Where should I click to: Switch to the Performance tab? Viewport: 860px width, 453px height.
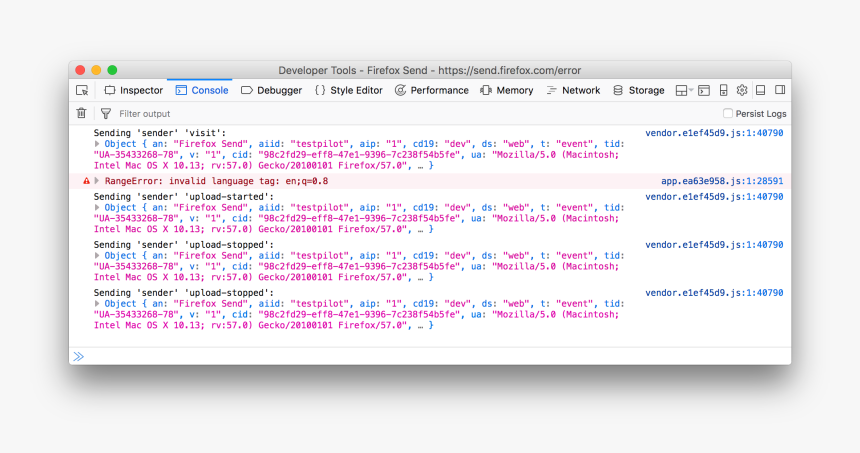(432, 90)
